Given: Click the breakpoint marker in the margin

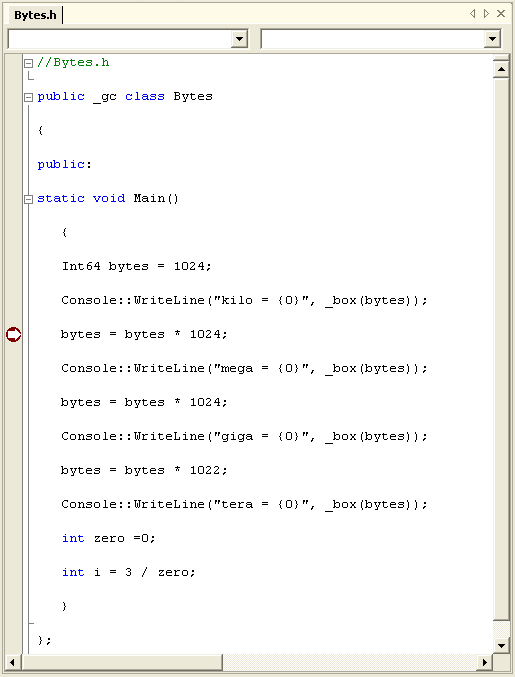Looking at the screenshot, I should (x=13, y=334).
